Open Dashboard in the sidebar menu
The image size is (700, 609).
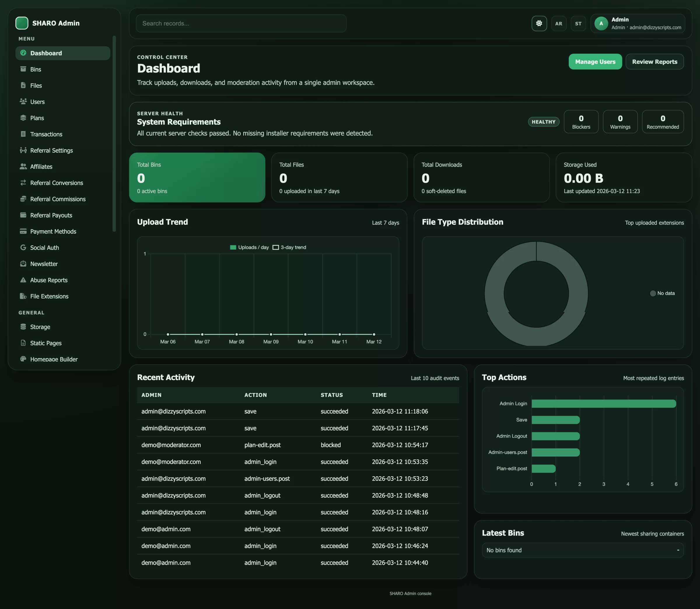click(x=63, y=53)
